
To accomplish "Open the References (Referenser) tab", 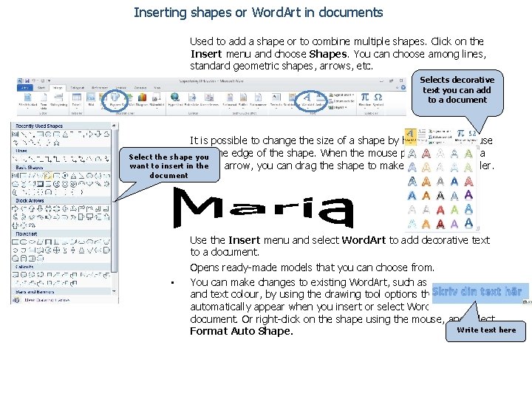I will pos(100,88).
